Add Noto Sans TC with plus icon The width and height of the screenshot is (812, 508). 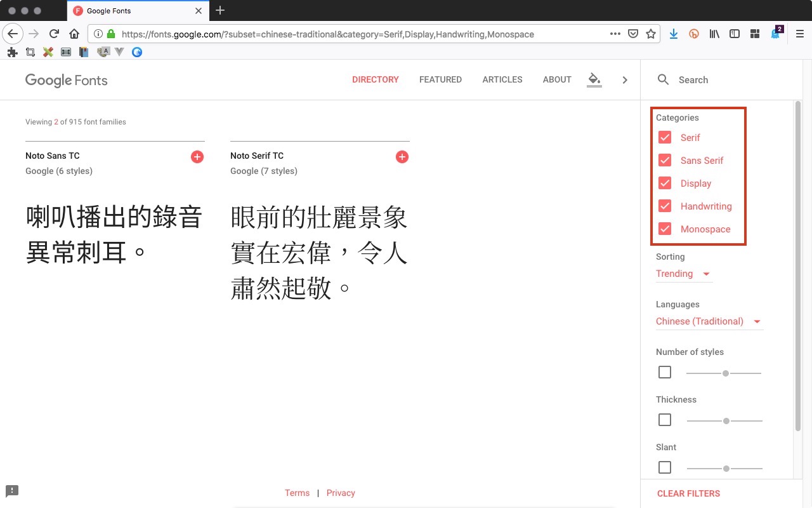click(197, 157)
